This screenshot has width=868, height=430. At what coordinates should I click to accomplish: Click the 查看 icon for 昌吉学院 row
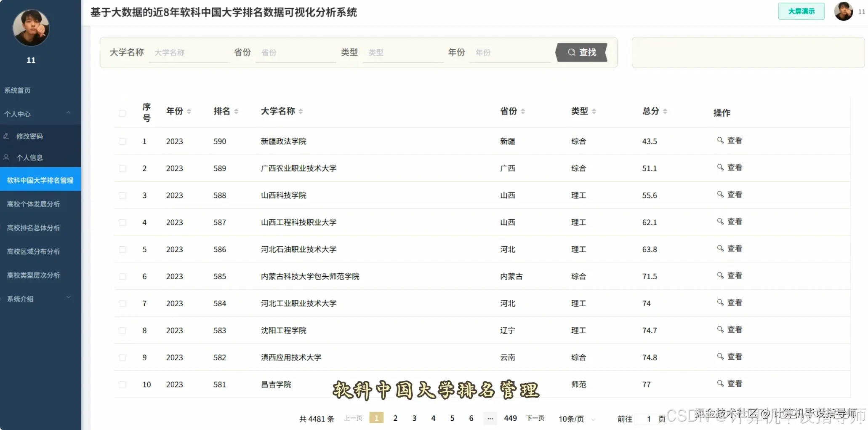720,383
